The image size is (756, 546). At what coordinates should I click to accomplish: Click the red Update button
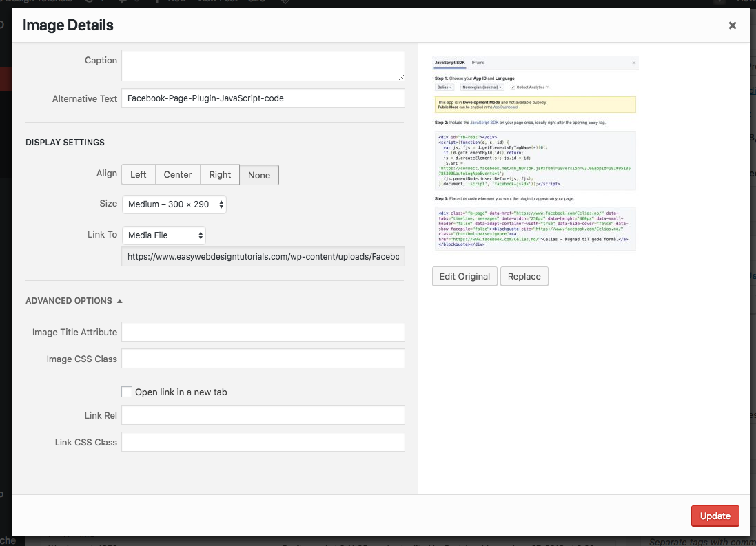tap(715, 516)
